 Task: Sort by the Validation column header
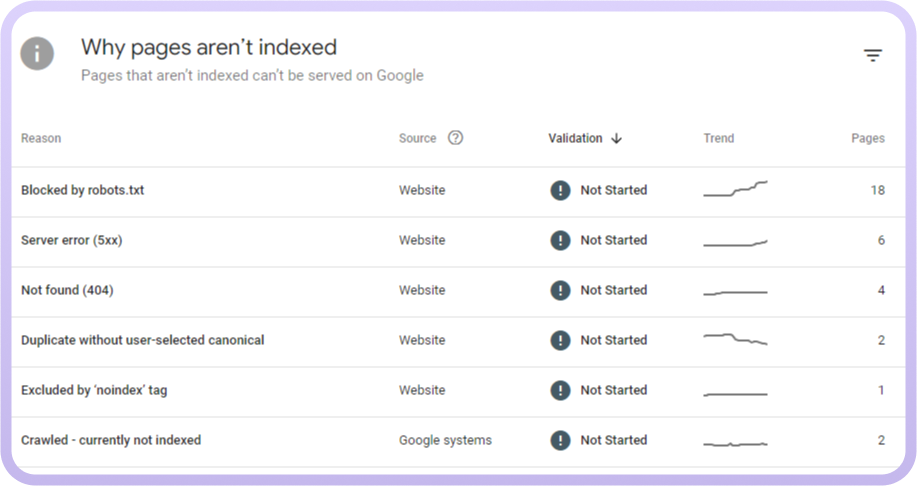coord(575,138)
